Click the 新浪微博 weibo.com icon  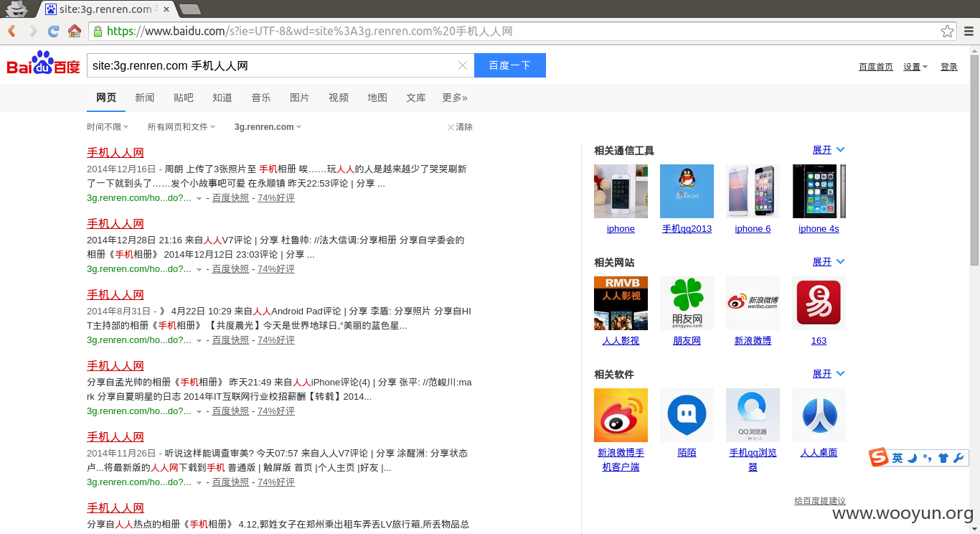click(x=753, y=303)
